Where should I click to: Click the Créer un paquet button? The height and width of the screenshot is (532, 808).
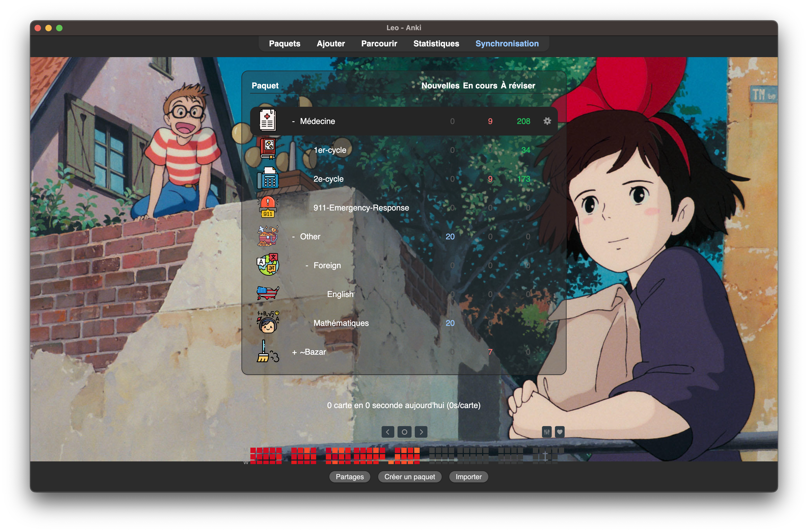410,477
